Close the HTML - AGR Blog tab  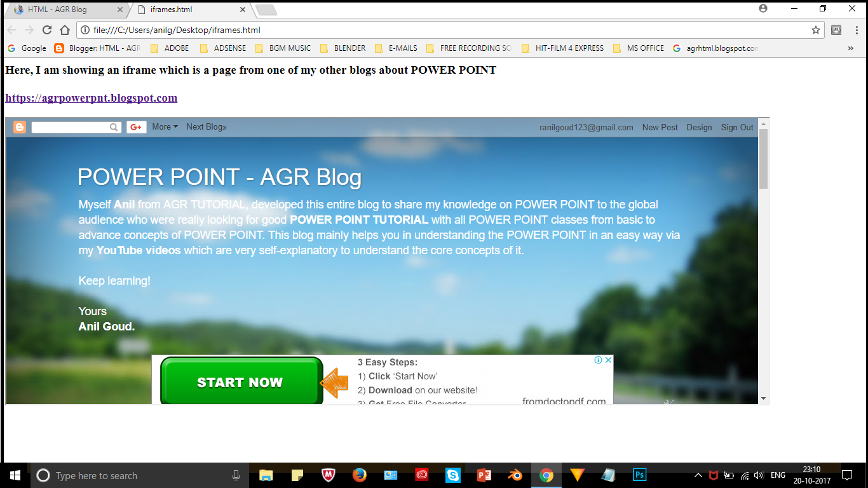coord(121,10)
